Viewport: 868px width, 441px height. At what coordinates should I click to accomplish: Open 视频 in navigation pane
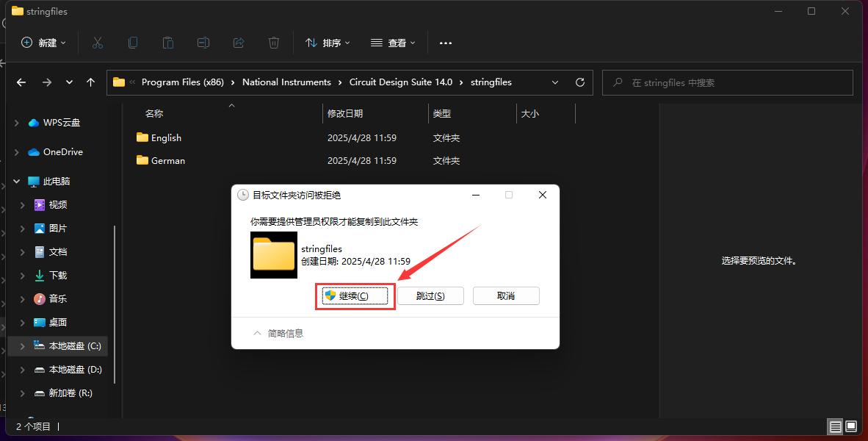[57, 205]
